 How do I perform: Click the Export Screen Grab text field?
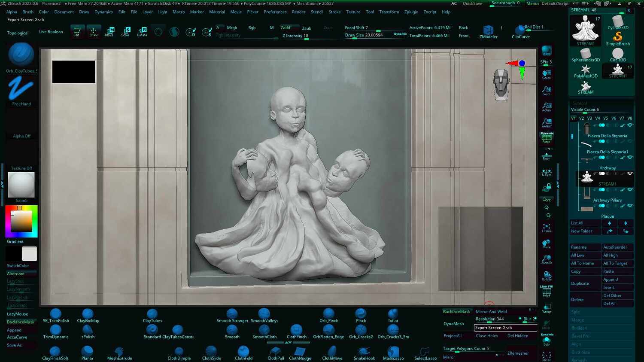[505, 328]
